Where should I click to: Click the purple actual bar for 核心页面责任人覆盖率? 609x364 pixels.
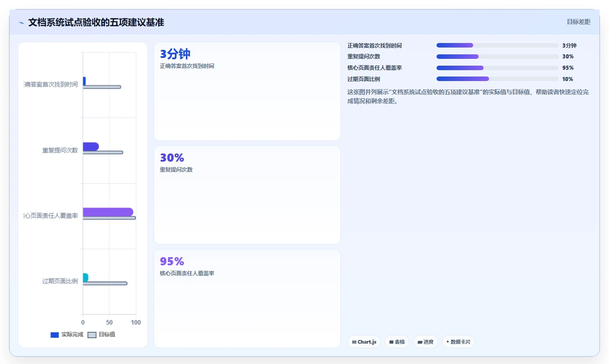[108, 212]
